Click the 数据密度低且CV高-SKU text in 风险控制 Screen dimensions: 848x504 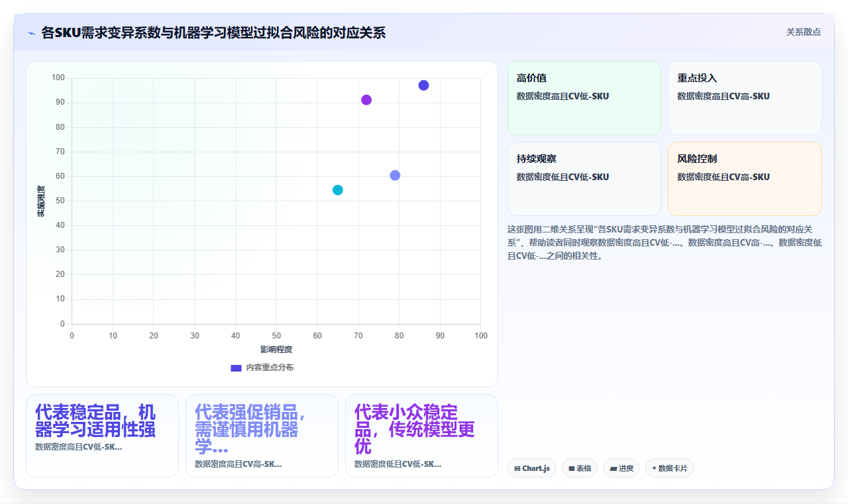[x=723, y=177]
